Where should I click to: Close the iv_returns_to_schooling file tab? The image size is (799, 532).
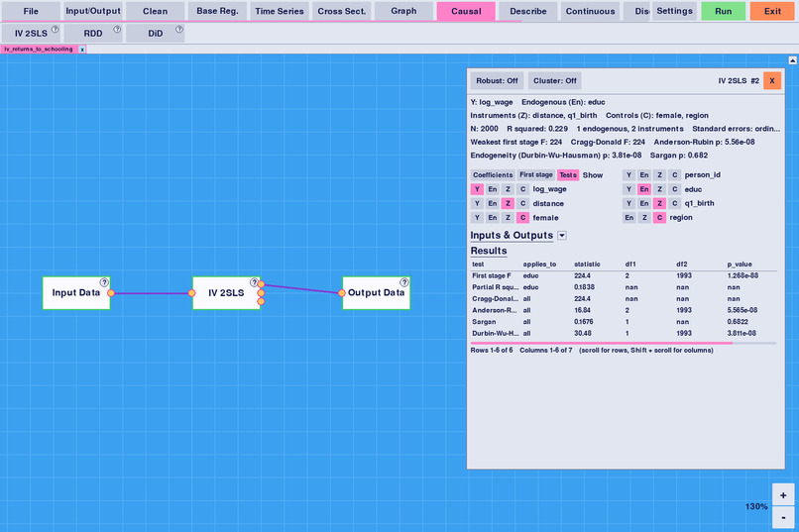coord(82,50)
